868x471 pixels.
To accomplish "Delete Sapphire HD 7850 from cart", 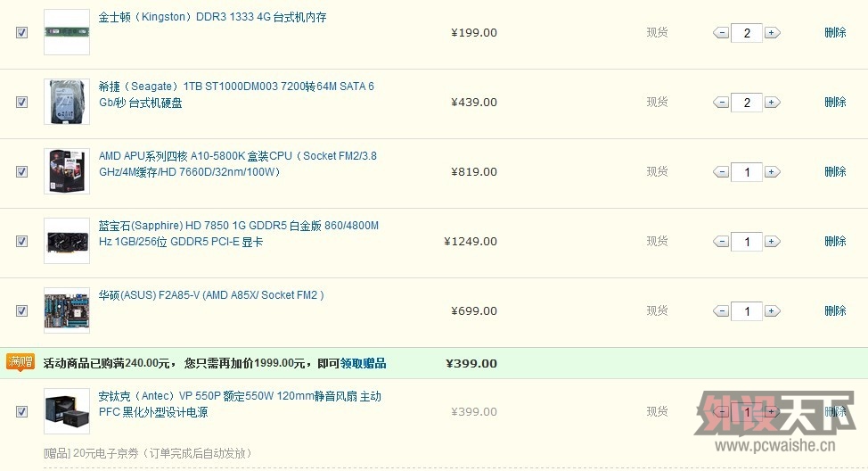I will point(835,241).
